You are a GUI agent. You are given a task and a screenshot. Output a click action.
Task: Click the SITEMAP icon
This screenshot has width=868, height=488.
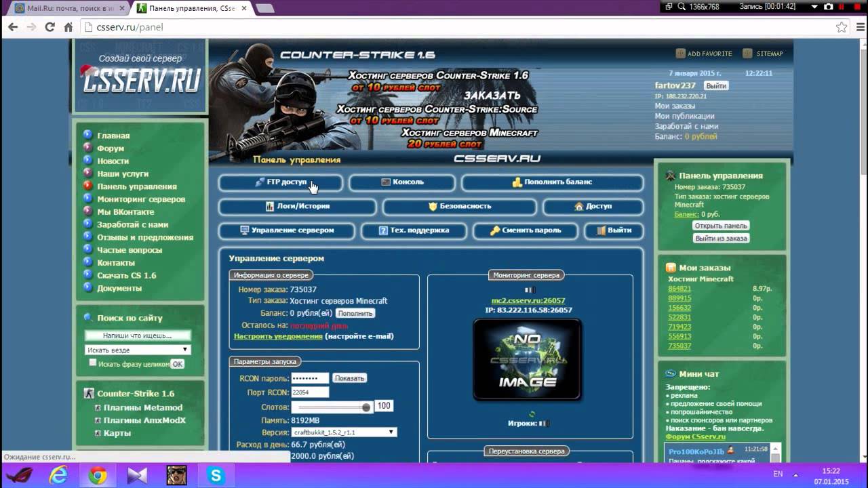[x=747, y=54]
